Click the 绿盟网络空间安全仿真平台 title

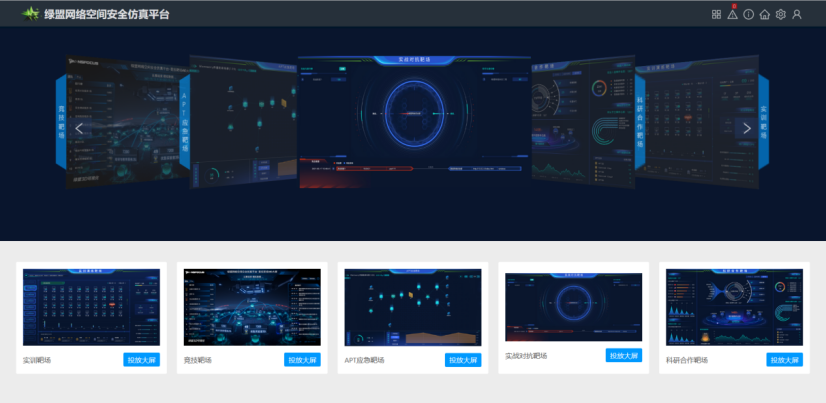click(107, 14)
